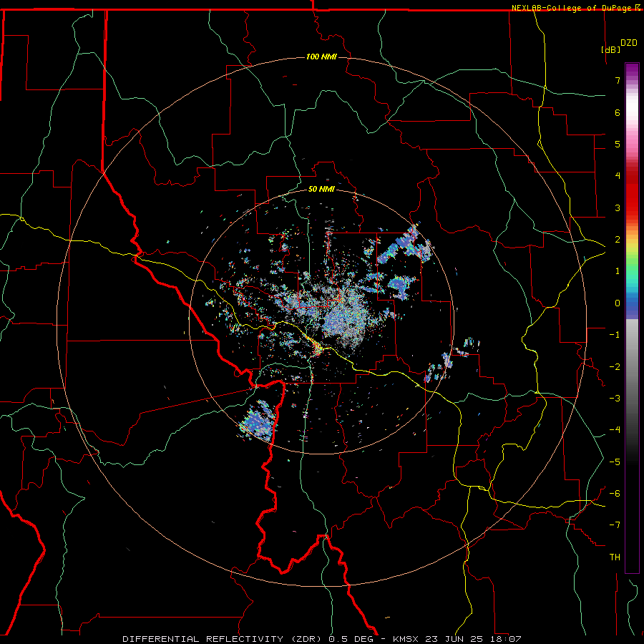Click the '50 NMI' range ring label
Image resolution: width=644 pixels, height=644 pixels.
pos(321,189)
